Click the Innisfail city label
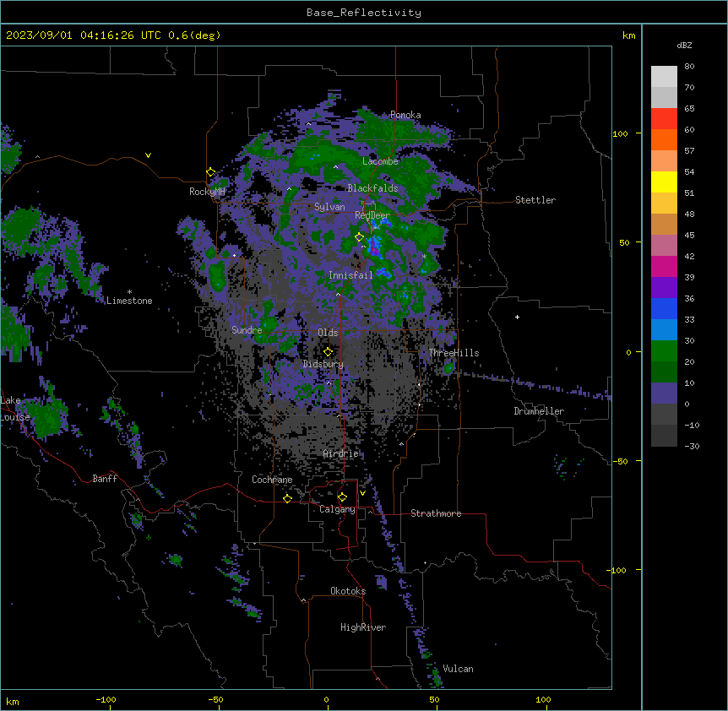The image size is (728, 711). click(x=350, y=275)
